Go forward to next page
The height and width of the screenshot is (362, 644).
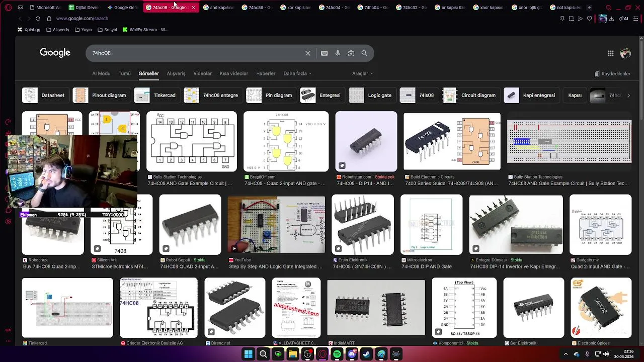click(28, 19)
